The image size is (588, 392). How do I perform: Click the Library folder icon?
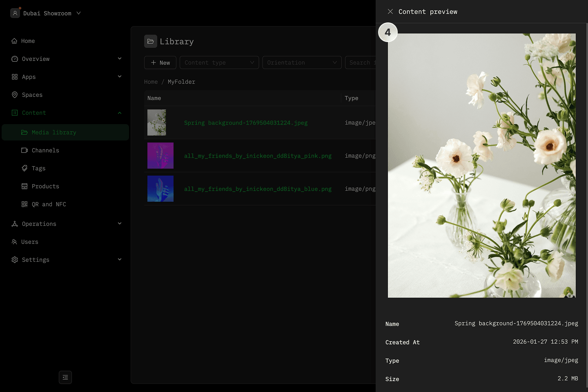click(151, 41)
